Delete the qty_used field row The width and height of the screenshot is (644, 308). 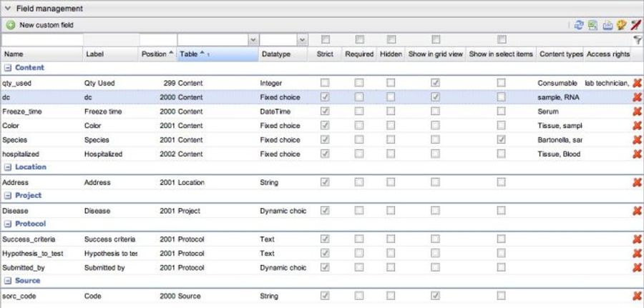coord(637,83)
